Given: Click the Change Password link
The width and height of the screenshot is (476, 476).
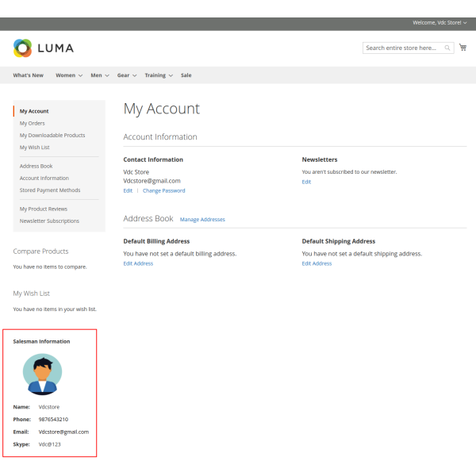Looking at the screenshot, I should pos(163,190).
